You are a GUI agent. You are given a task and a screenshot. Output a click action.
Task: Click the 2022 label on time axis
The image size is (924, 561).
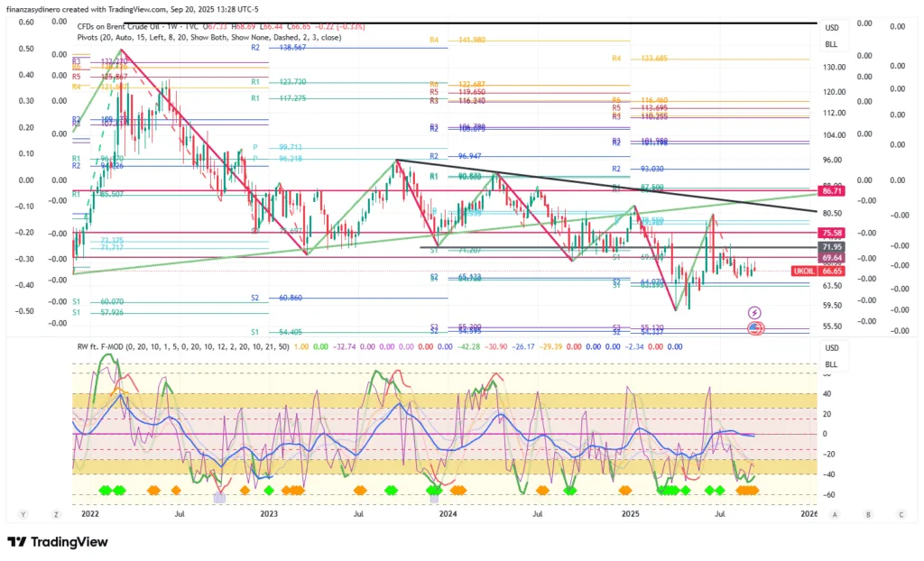90,514
